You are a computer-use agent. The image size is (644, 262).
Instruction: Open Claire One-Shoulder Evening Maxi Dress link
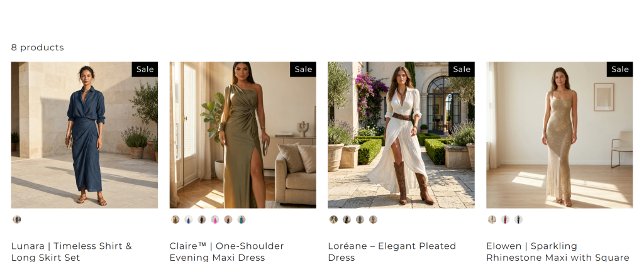tap(226, 251)
